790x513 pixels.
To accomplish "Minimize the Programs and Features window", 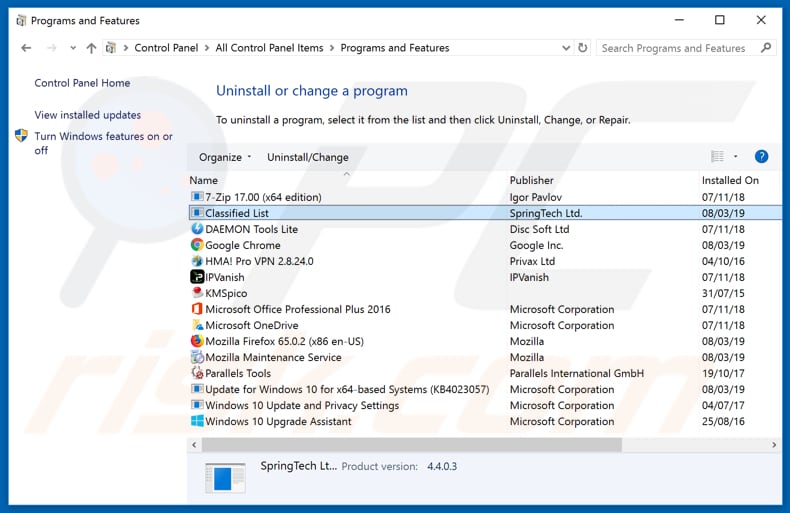I will tap(679, 20).
